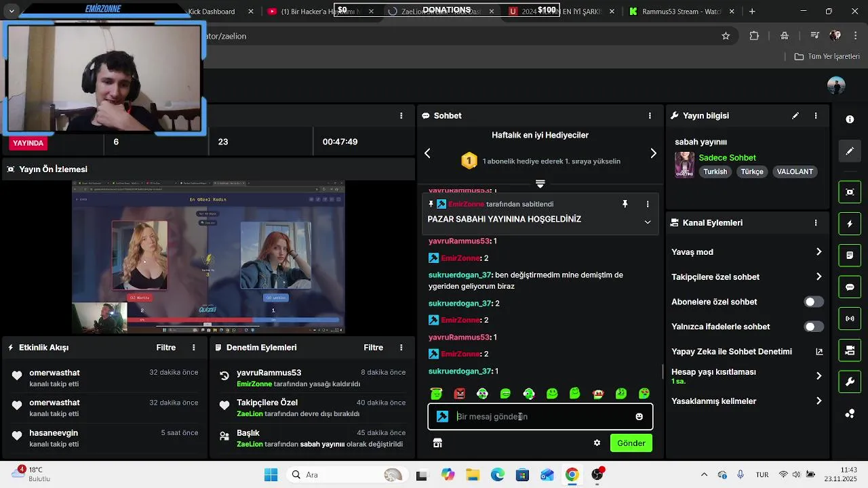Image resolution: width=868 pixels, height=488 pixels.
Task: Open browser extensions puzzle icon
Action: 754,36
